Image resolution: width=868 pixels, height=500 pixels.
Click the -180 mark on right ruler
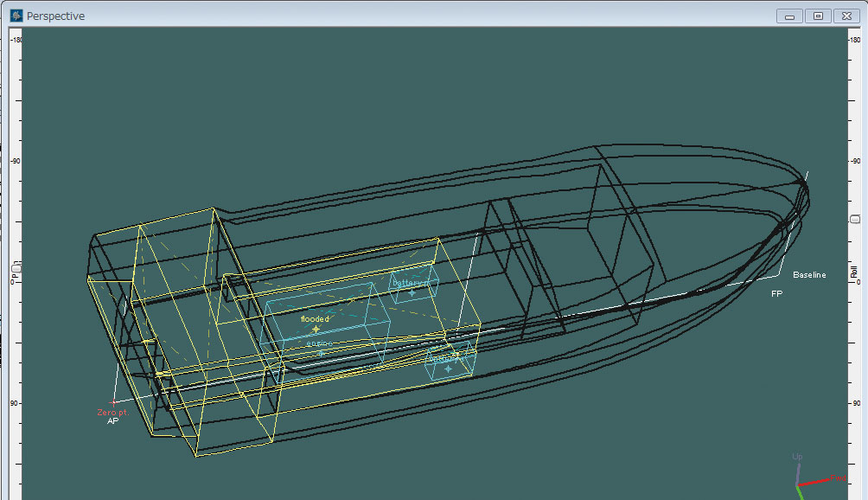(855, 40)
